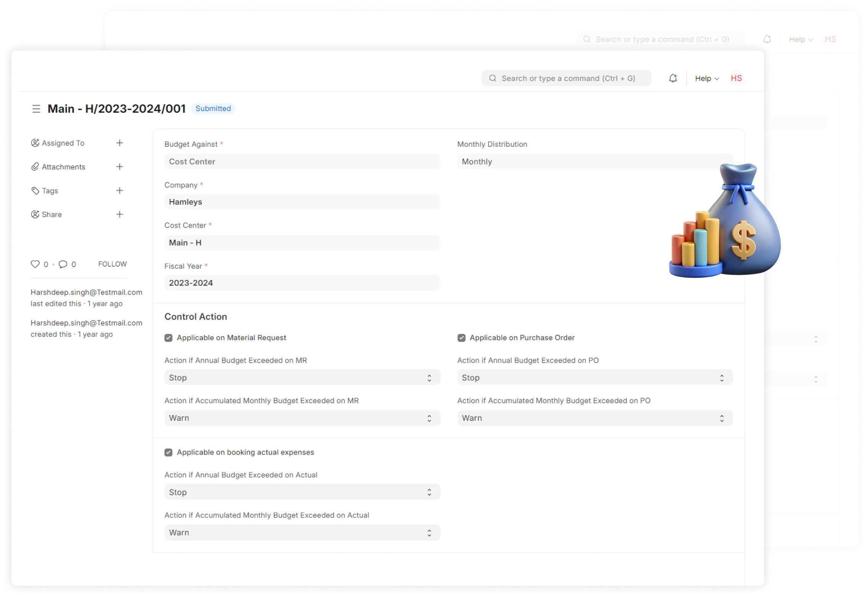Click the Submitted status tag
The image size is (868, 596).
click(213, 108)
